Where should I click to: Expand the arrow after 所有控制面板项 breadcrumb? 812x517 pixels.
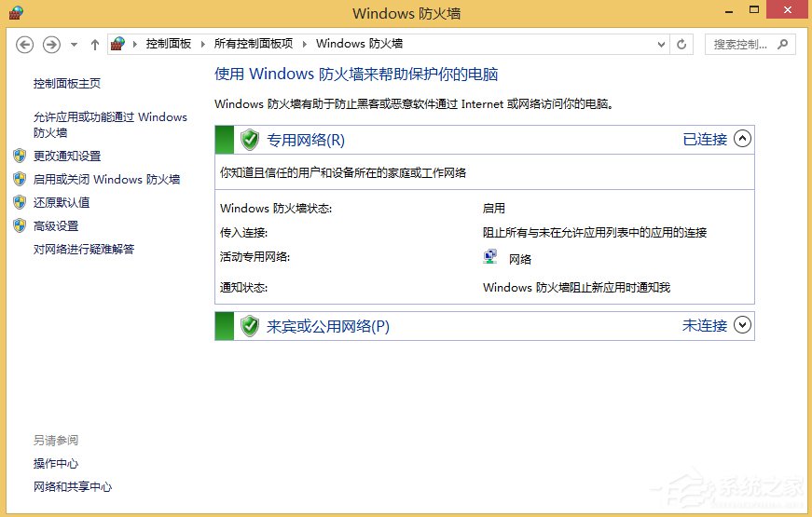click(x=305, y=45)
